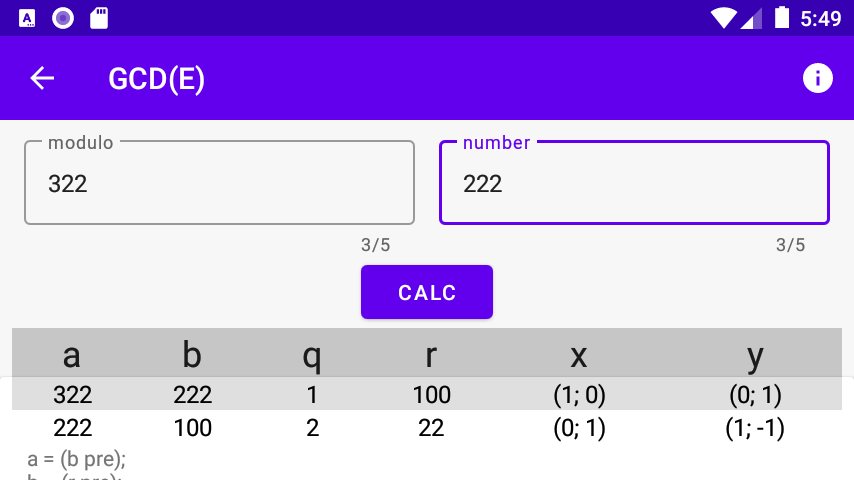
Task: Tap the battery status icon
Action: 782,17
